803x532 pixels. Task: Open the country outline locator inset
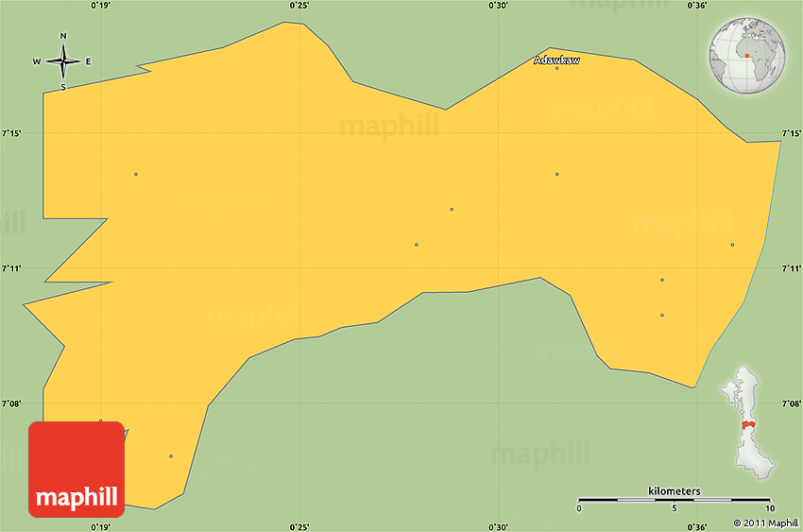[747, 423]
